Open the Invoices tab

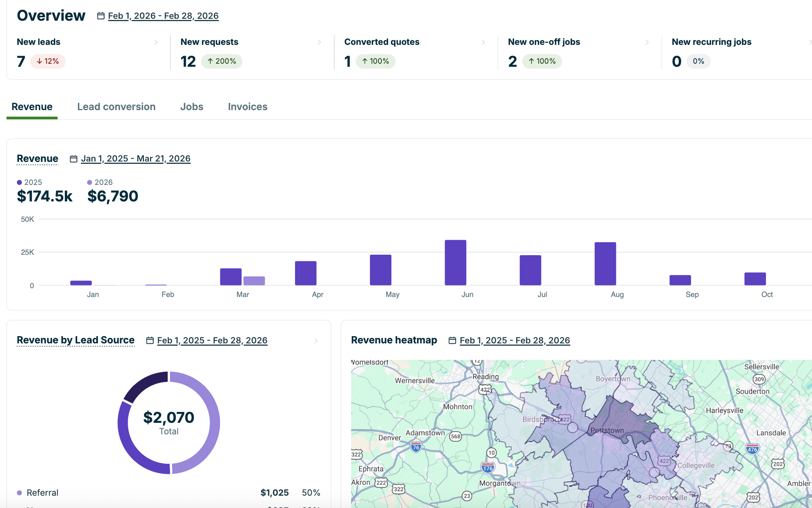tap(248, 107)
